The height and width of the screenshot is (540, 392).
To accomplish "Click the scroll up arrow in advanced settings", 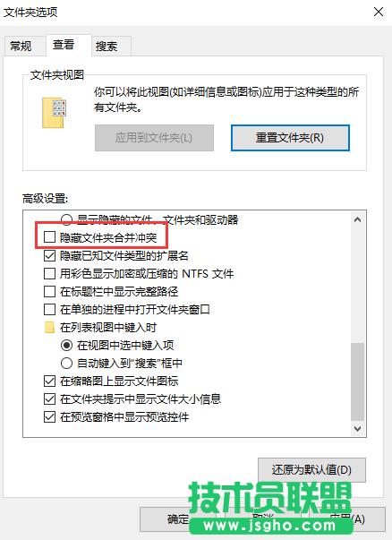I will [x=358, y=219].
